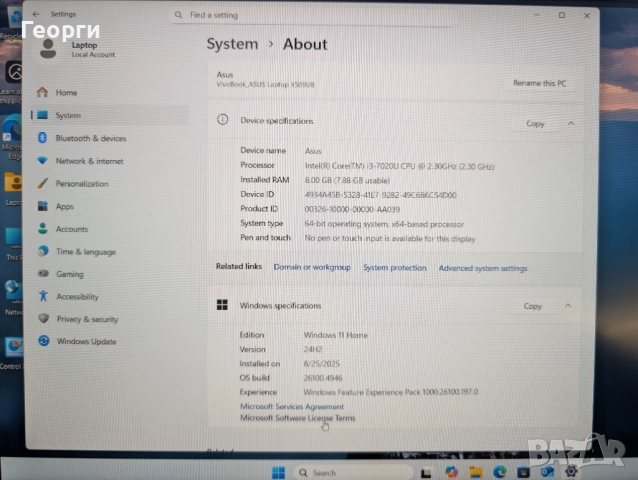Copy the Windows specifications

532,306
